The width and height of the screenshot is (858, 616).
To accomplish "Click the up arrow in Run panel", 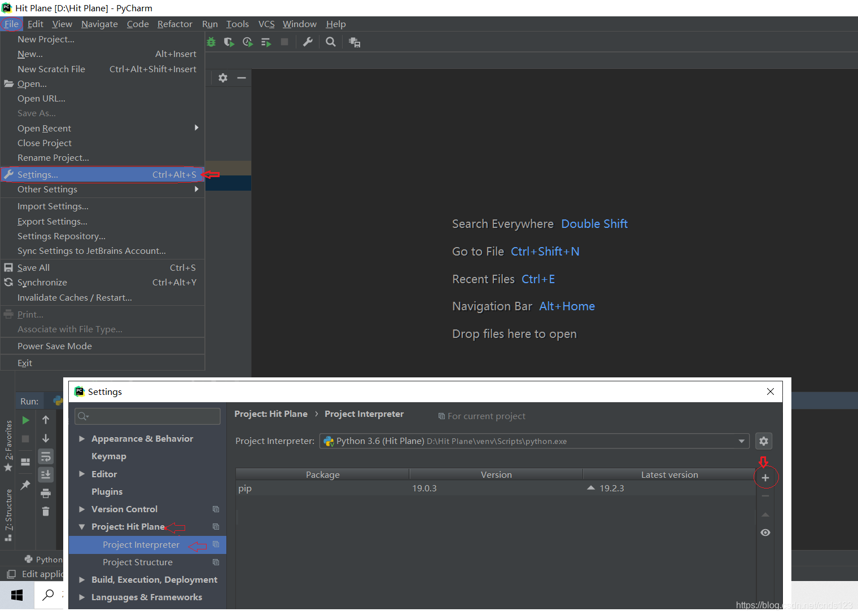I will 46,420.
